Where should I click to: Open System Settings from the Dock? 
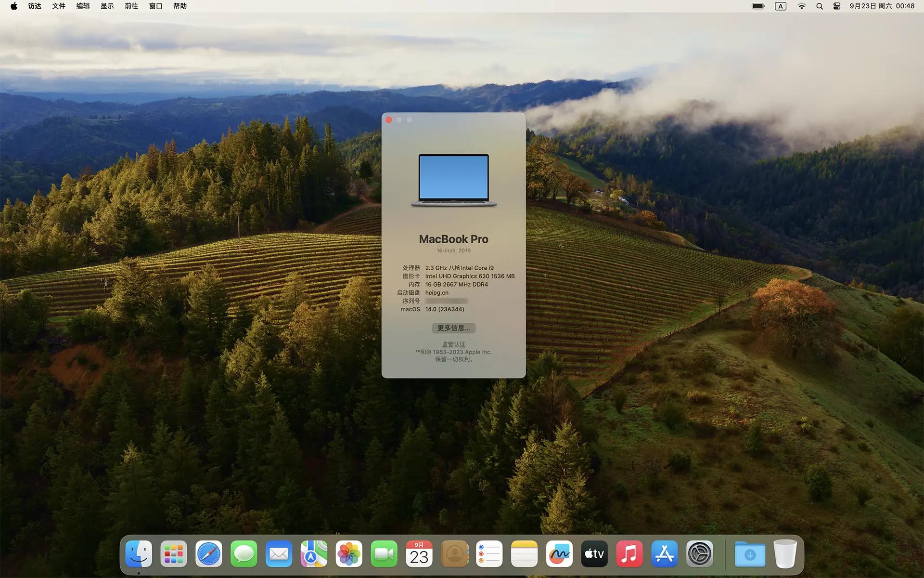(x=700, y=553)
